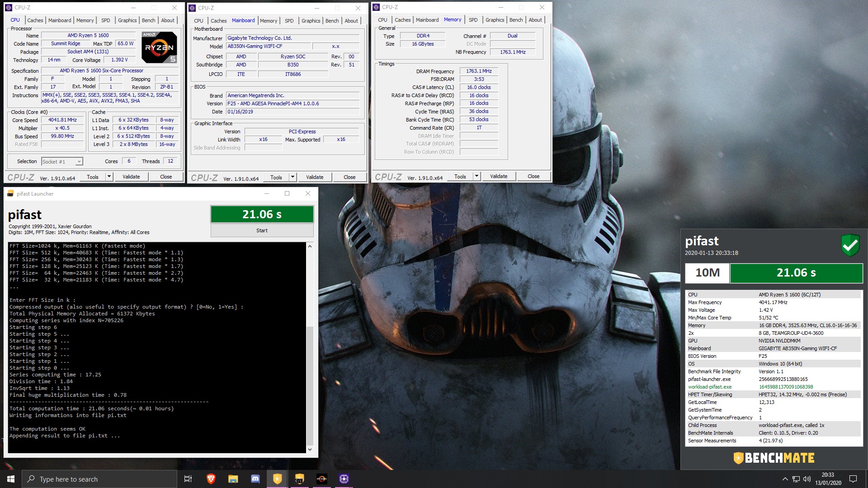Click Close in Memory CPU-Z window
Image resolution: width=868 pixels, height=488 pixels.
click(533, 176)
